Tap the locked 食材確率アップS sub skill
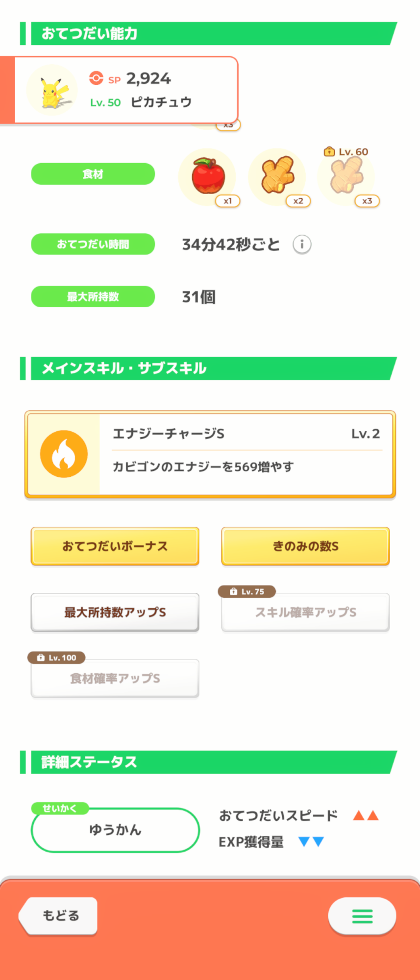Viewport: 420px width, 980px height. point(115,679)
